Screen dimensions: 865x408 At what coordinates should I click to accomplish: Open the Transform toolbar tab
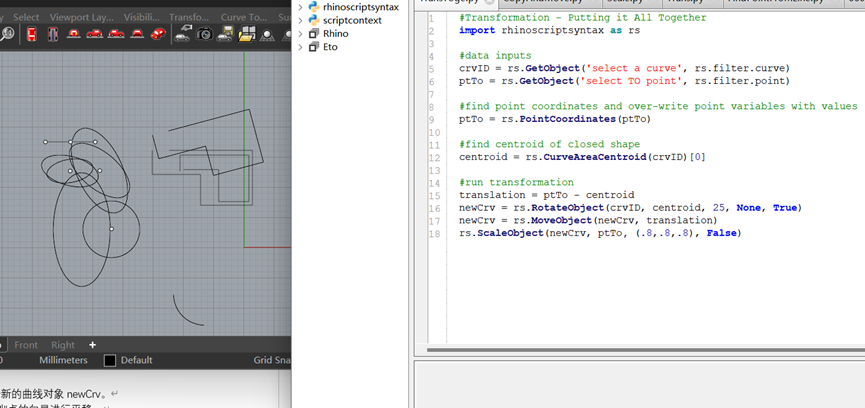tap(189, 17)
